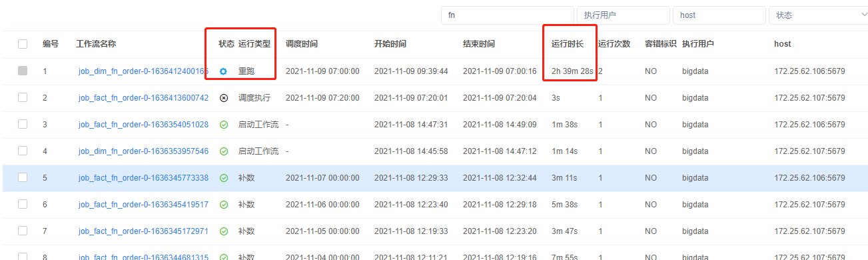Screen dimensions: 868x260
Task: Click the 运行类型 column header
Action: tap(254, 44)
